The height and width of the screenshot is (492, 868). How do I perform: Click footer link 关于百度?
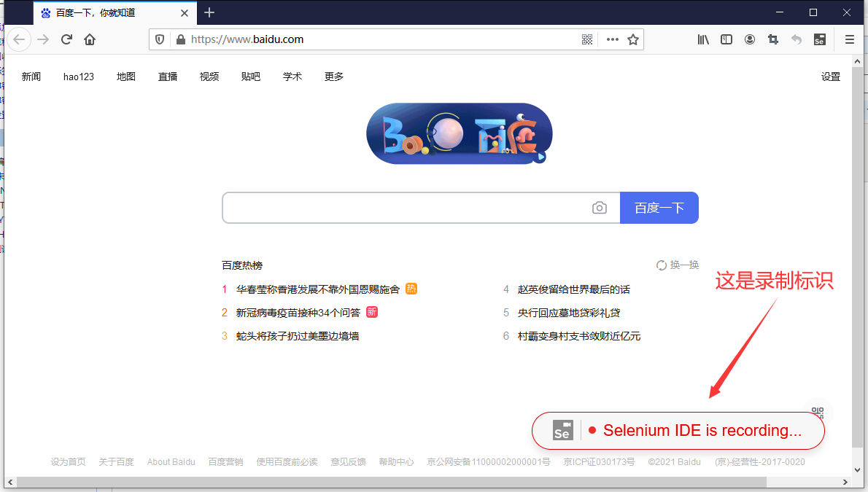tap(116, 461)
